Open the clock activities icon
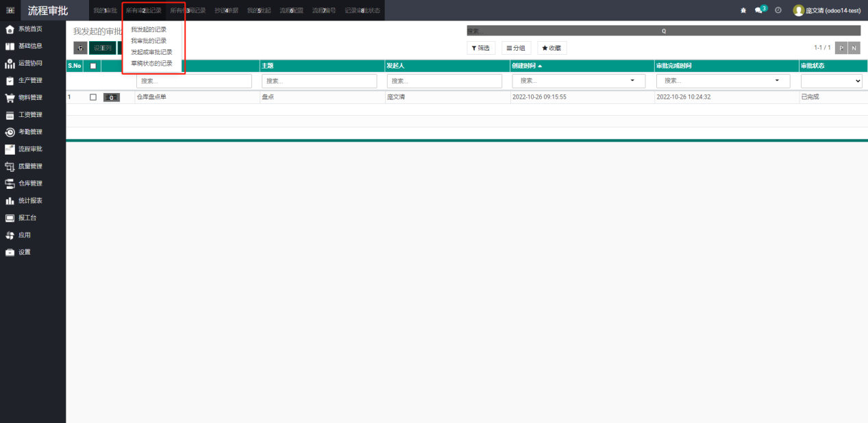 point(778,10)
